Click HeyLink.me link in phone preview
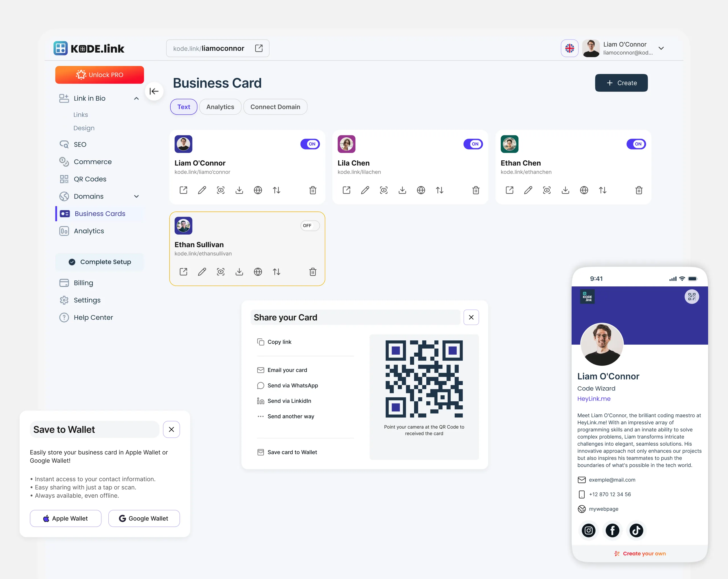This screenshot has width=728, height=579. (593, 399)
